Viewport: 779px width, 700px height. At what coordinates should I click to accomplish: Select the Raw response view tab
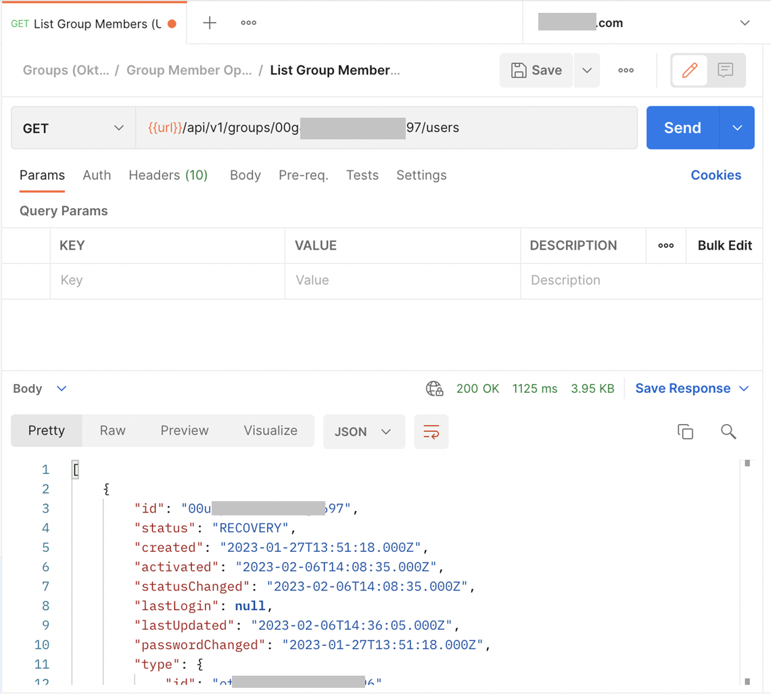112,431
